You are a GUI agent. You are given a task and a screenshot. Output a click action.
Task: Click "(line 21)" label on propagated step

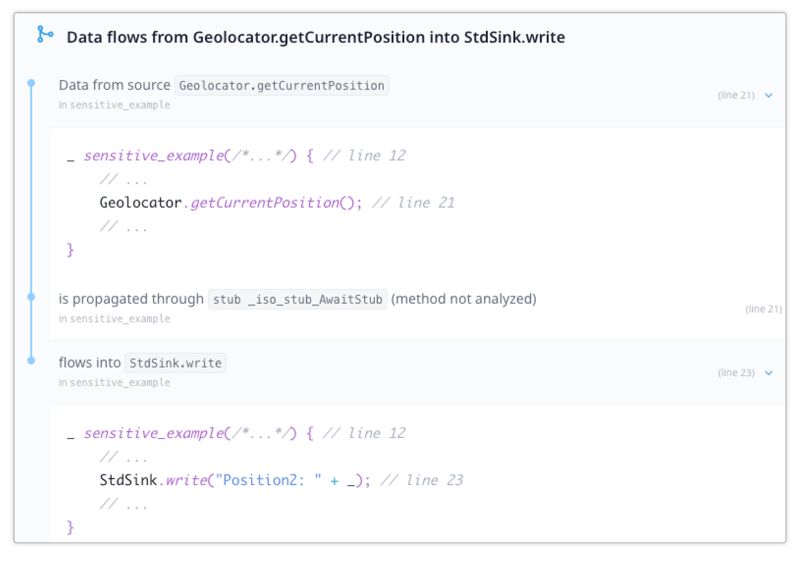pos(763,309)
